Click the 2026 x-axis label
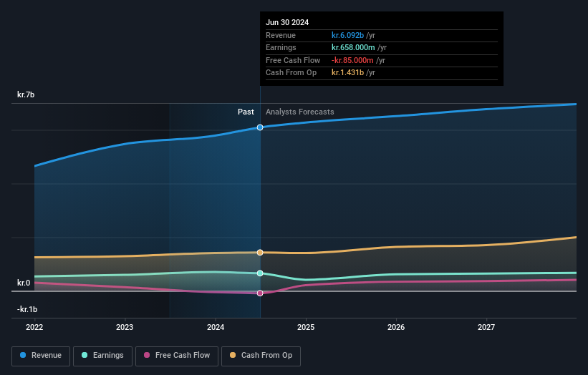The width and height of the screenshot is (588, 375). (396, 328)
